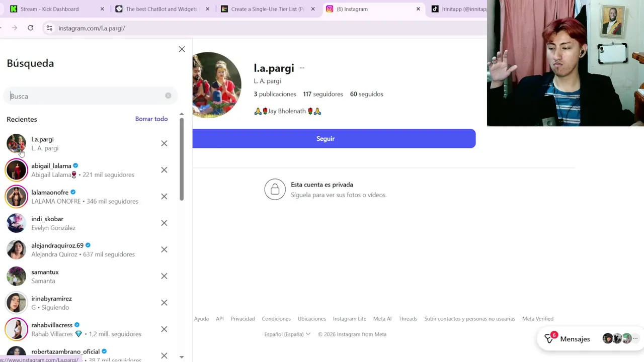Image resolution: width=644 pixels, height=362 pixels.
Task: Switch to Stream - Kick Dashboard tab
Action: point(55,9)
